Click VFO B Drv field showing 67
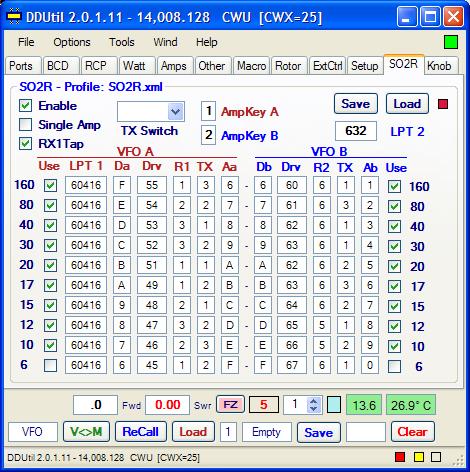 (292, 365)
